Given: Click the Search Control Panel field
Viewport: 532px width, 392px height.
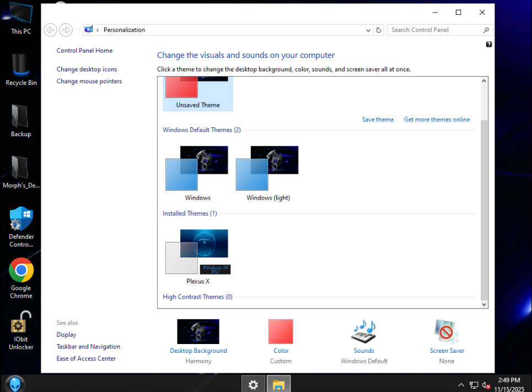Looking at the screenshot, I should tap(434, 30).
